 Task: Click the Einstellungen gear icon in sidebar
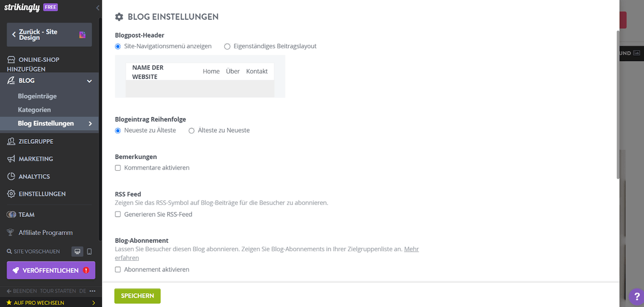click(11, 194)
